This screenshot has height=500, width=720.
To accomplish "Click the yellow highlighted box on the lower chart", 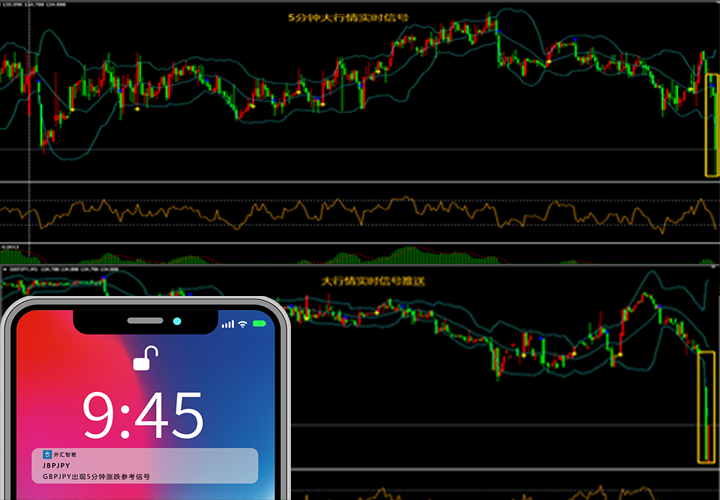I will point(707,407).
